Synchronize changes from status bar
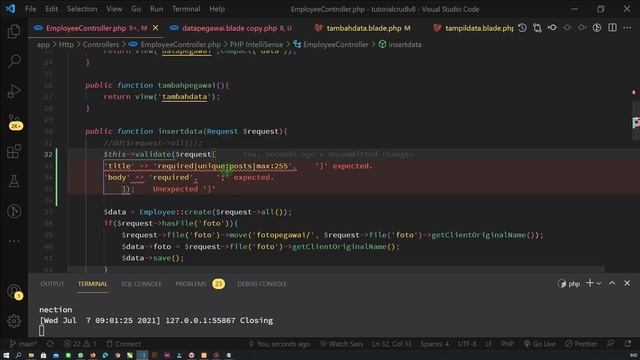640x360 pixels. [x=50, y=344]
